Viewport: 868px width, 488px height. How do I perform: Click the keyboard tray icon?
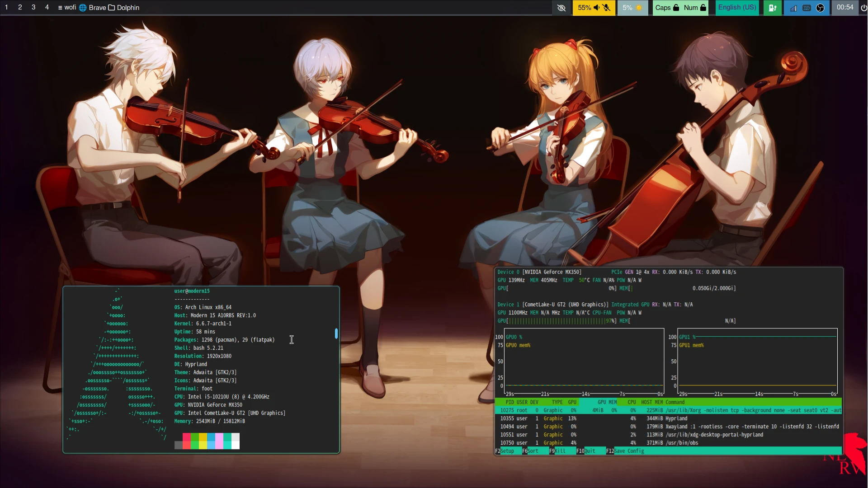pyautogui.click(x=807, y=8)
